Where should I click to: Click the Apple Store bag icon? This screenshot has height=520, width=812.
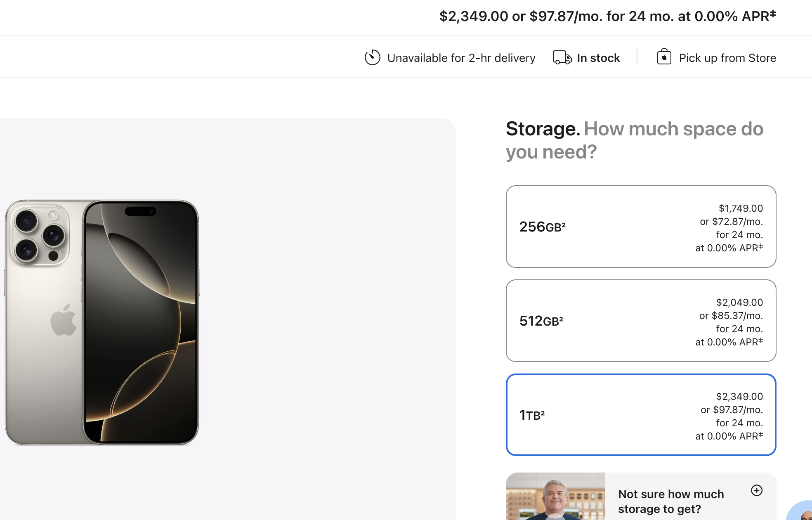(664, 57)
